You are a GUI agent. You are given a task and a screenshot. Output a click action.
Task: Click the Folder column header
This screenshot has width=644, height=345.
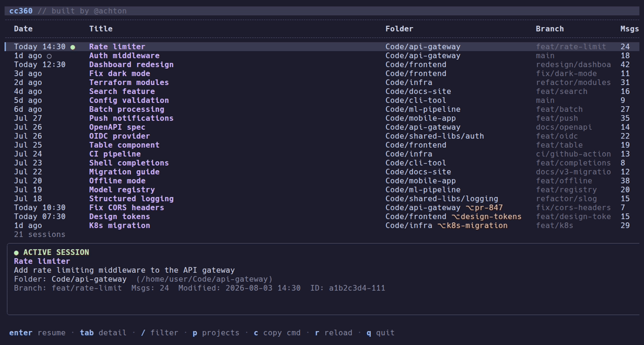tap(399, 29)
